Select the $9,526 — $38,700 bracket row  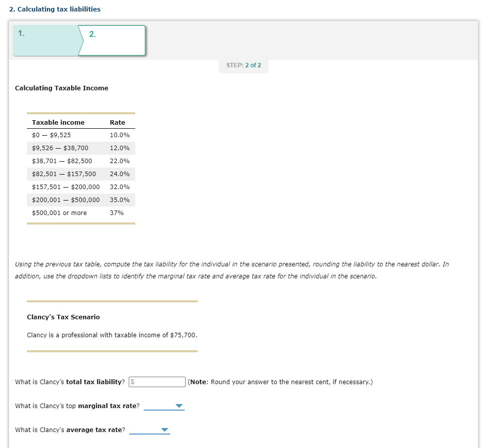click(81, 148)
